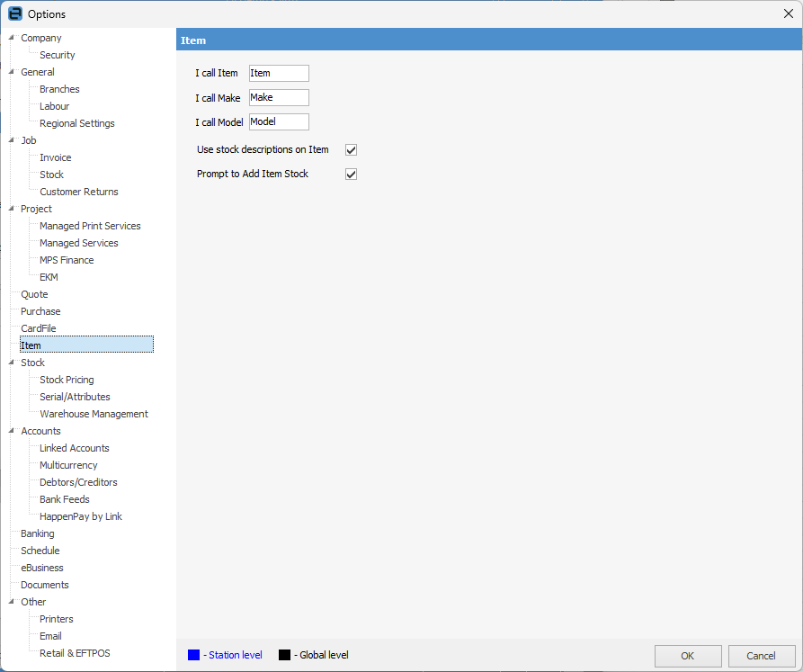Focus the I call Item text field
This screenshot has width=803, height=672.
click(x=279, y=73)
